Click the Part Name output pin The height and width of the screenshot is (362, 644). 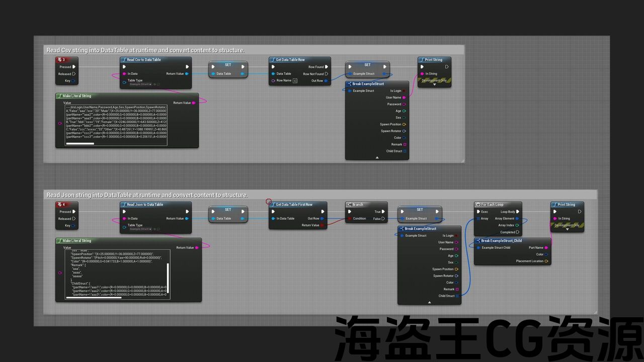point(546,247)
